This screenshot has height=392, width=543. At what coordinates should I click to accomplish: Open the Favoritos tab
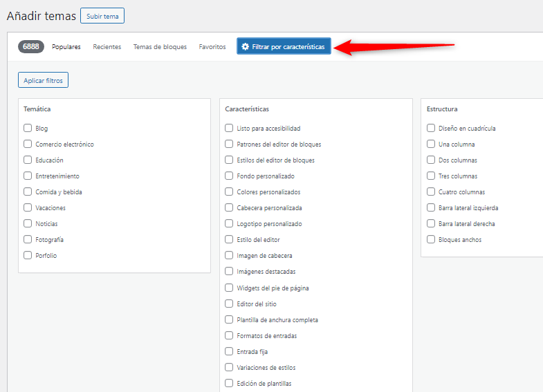212,47
